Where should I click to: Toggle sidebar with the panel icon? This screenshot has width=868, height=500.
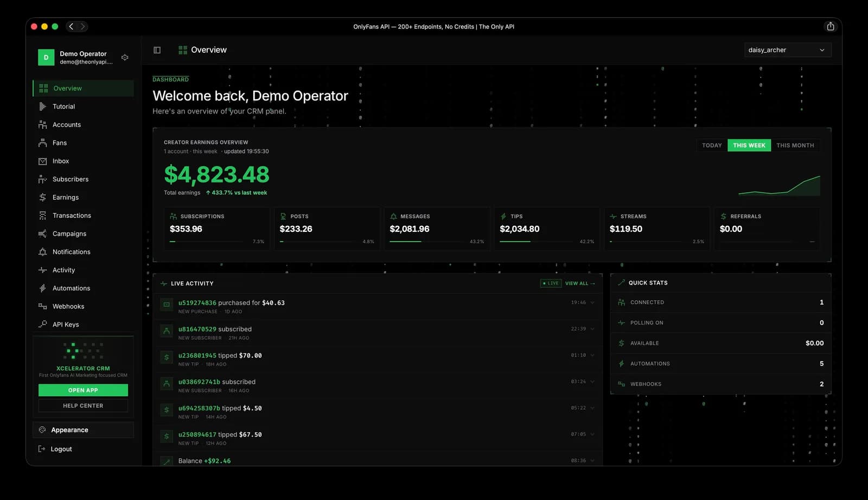click(157, 50)
